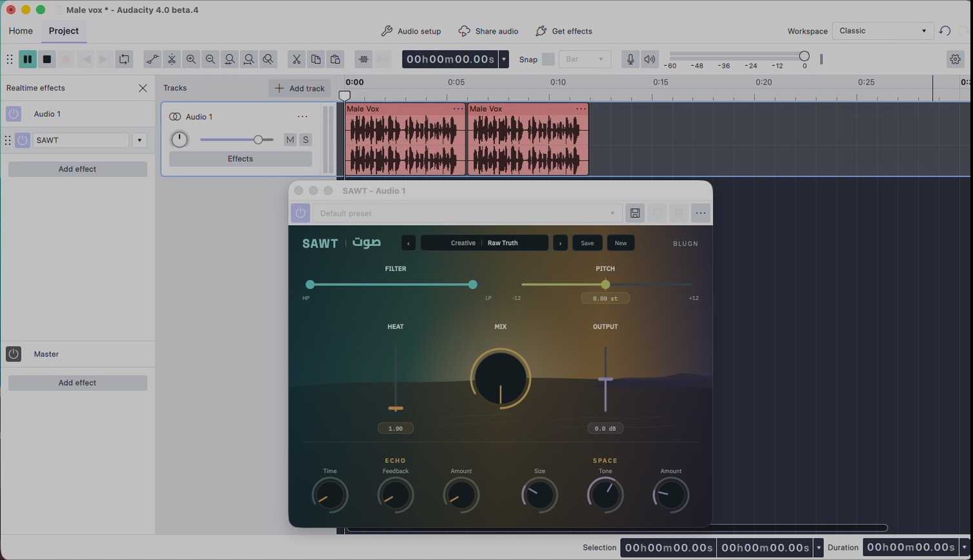Click the zoom toggle icon
The height and width of the screenshot is (560, 973).
click(268, 59)
